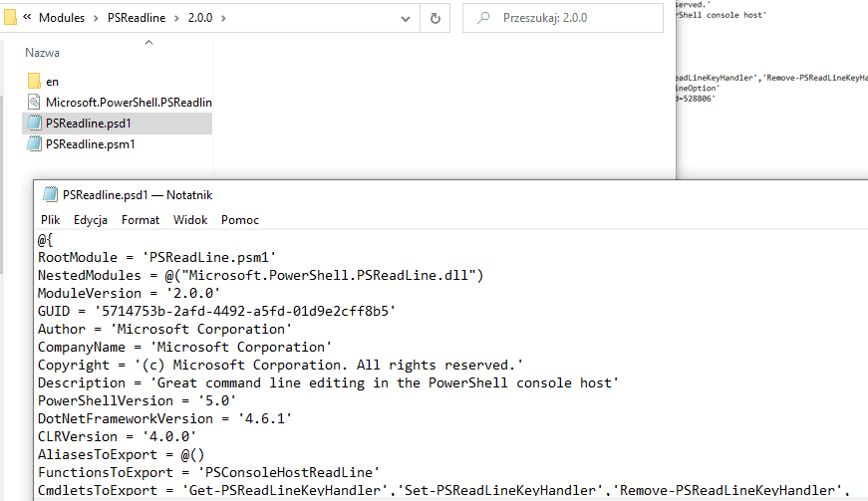Click the Description line in Notatnik
The height and width of the screenshot is (501, 868).
coord(328,382)
